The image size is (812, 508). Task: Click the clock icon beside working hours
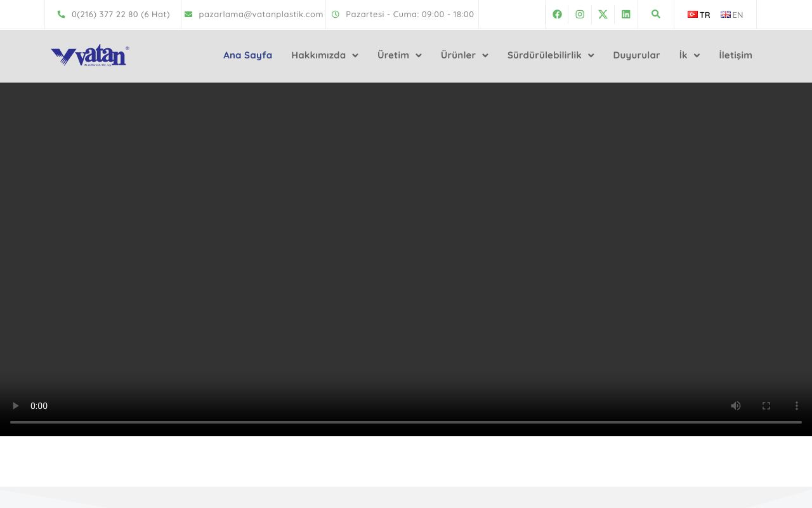pos(336,14)
